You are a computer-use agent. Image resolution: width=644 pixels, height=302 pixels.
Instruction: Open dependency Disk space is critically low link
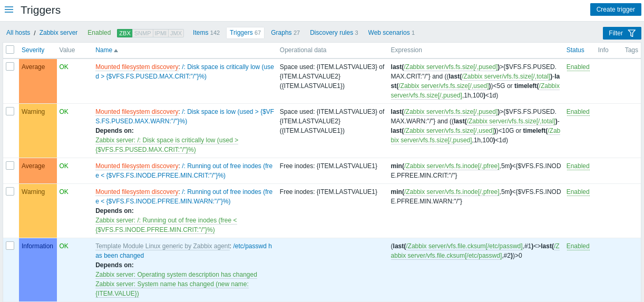click(167, 145)
